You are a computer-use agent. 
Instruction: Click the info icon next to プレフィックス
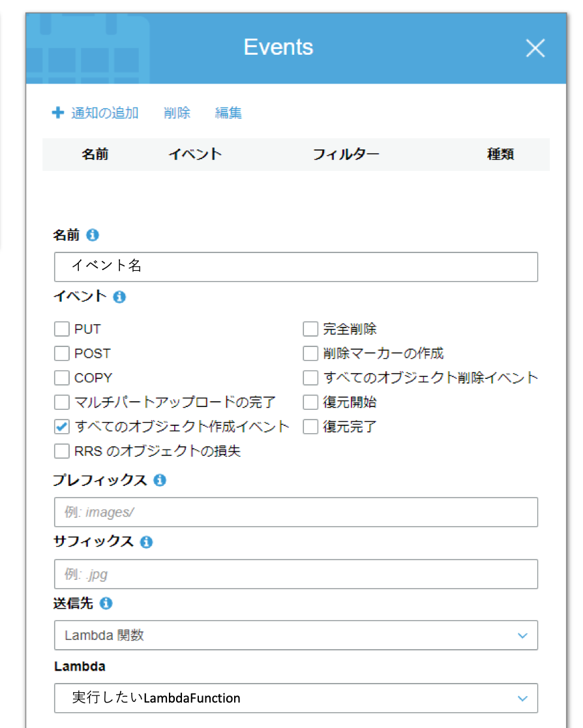pos(160,480)
